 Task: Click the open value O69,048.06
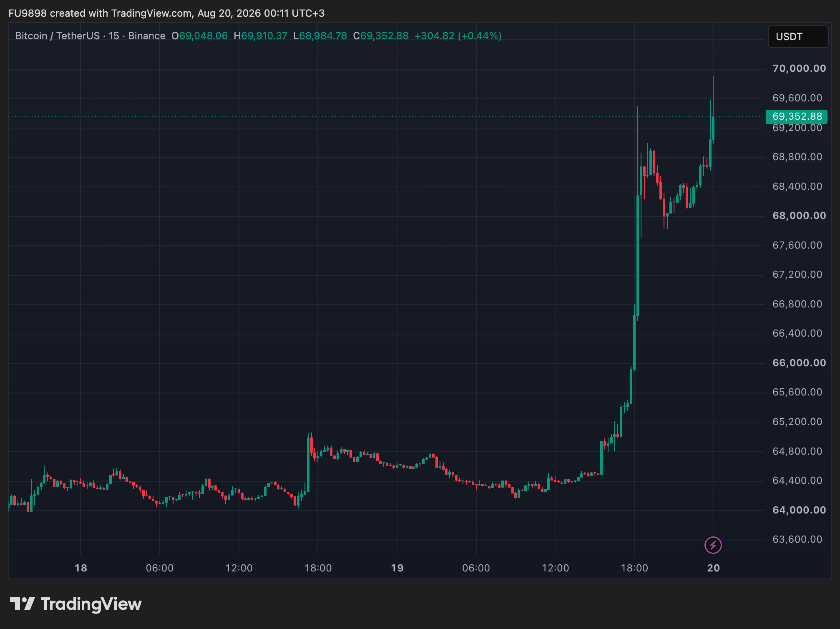click(x=200, y=36)
